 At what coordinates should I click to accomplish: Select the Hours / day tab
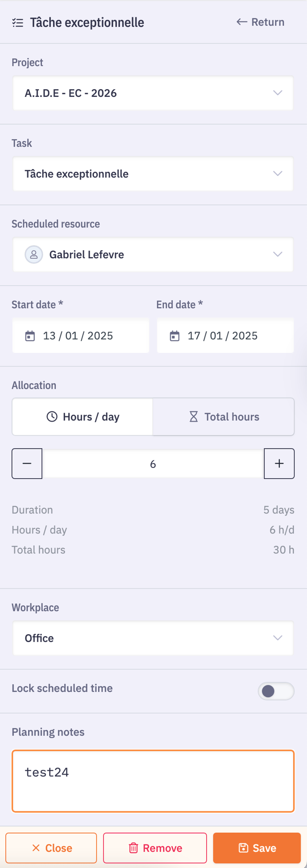[x=83, y=417]
